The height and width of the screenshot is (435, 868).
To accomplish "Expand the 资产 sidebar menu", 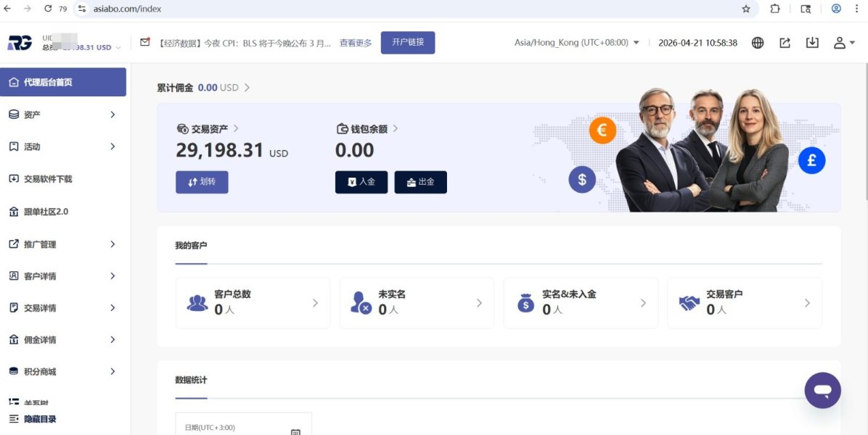I will (63, 115).
